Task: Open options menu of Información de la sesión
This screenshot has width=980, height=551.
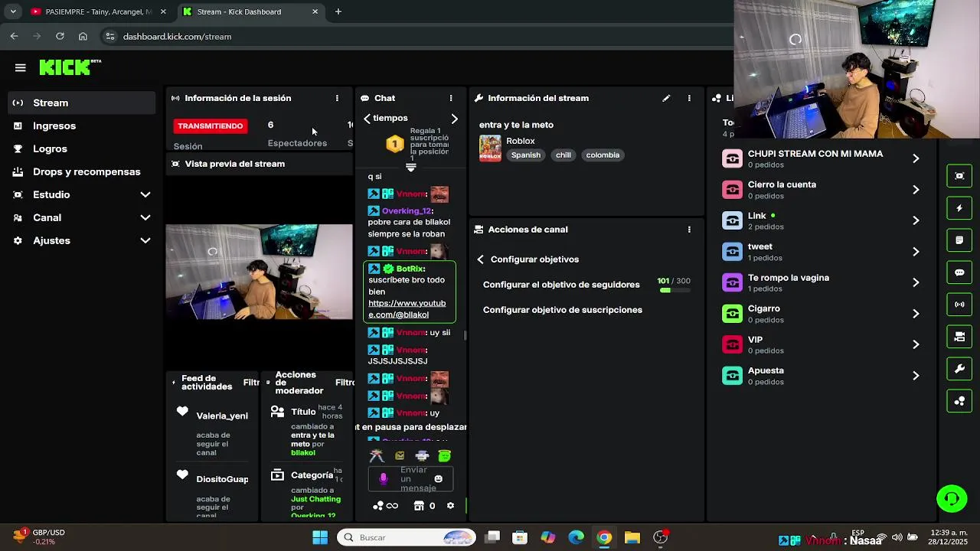Action: (x=337, y=98)
